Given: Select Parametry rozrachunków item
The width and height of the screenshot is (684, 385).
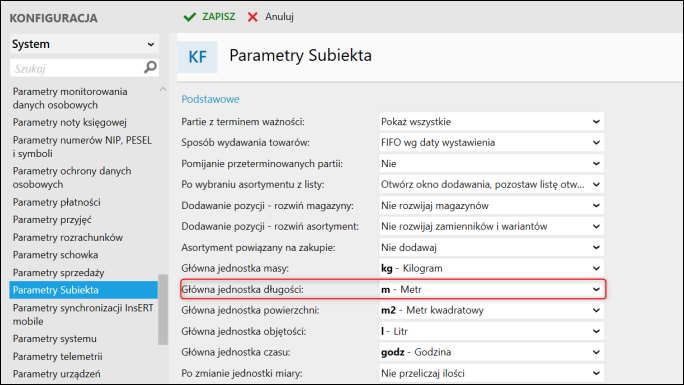Looking at the screenshot, I should (68, 238).
